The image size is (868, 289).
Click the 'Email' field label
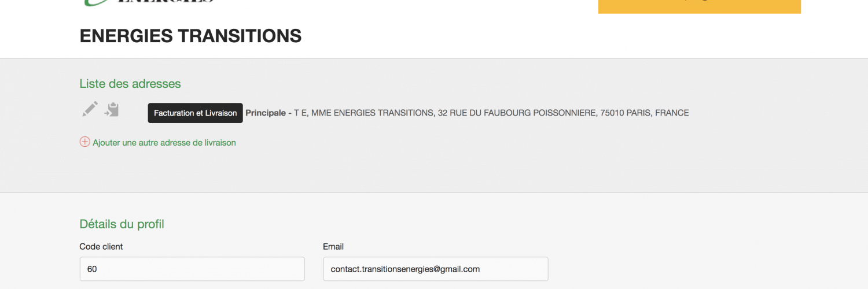coord(333,247)
